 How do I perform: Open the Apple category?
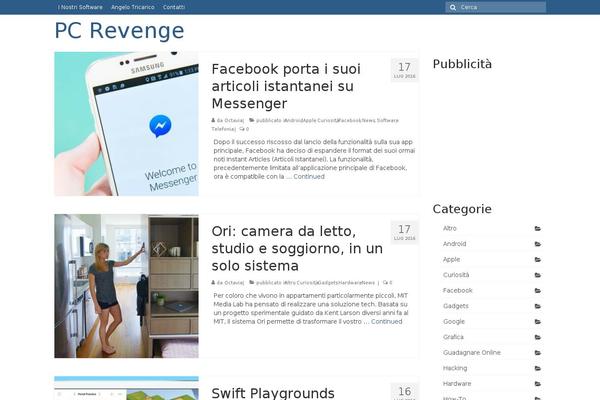tap(452, 260)
